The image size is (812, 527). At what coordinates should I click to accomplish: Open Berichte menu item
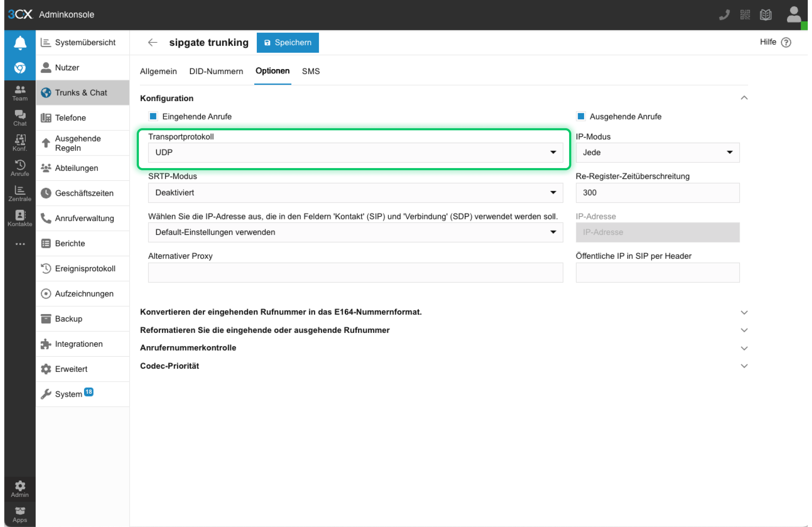(83, 244)
